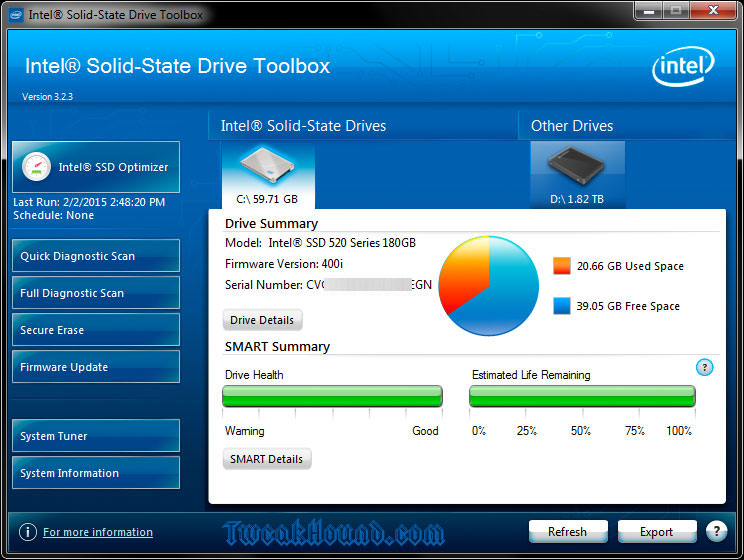This screenshot has height=560, width=744.
Task: Open the Secure Erase option
Action: pyautogui.click(x=96, y=330)
